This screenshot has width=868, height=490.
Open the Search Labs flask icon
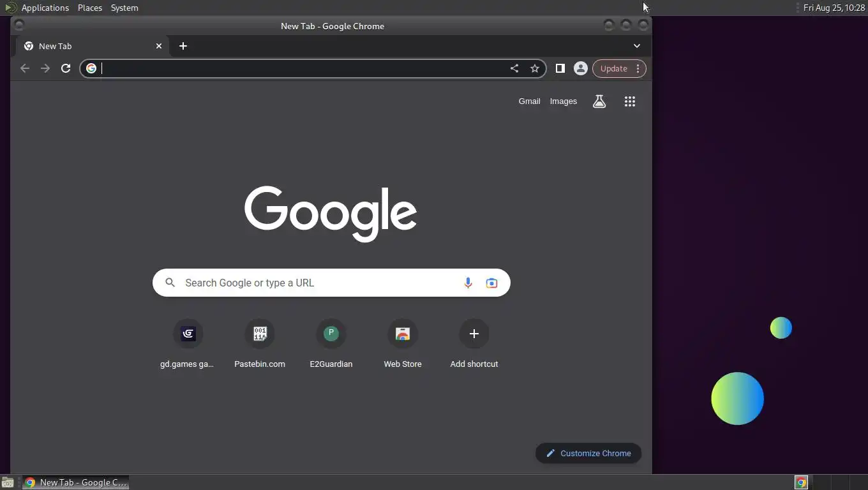coord(599,101)
